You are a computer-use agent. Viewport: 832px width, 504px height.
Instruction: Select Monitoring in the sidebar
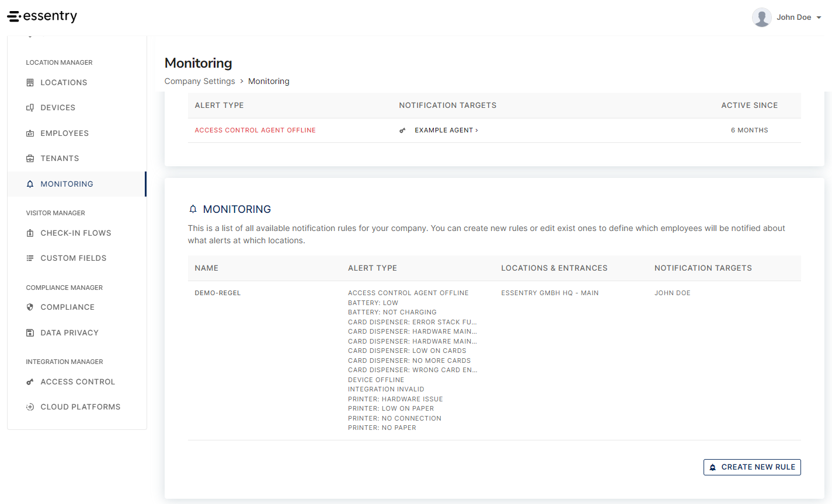(76, 184)
